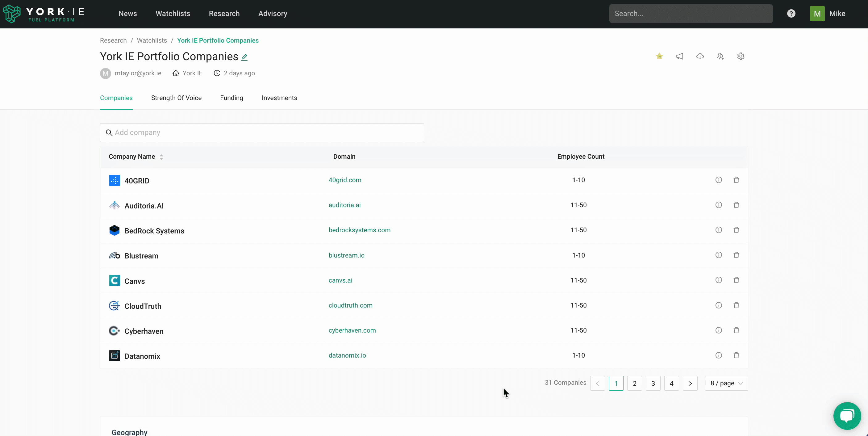The width and height of the screenshot is (868, 436).
Task: Switch to the Funding tab
Action: pos(232,98)
